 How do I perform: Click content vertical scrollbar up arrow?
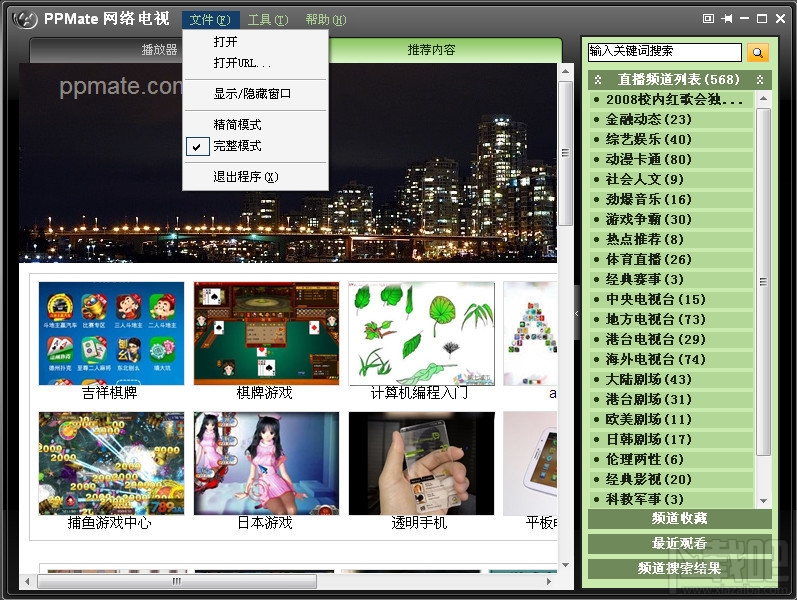565,72
